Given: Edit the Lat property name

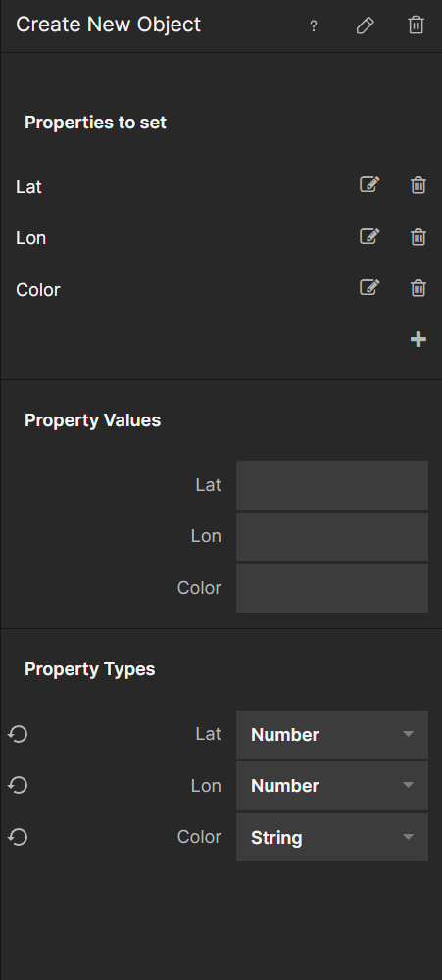Looking at the screenshot, I should point(369,185).
